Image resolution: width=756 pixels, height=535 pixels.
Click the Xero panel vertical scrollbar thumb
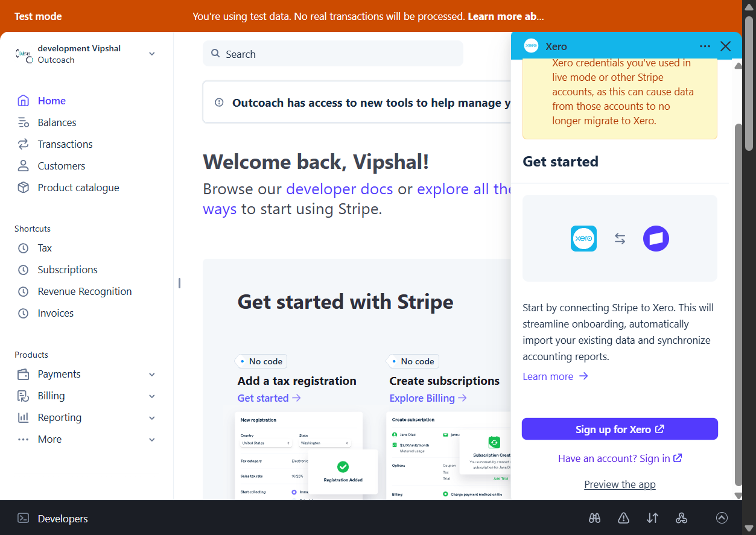[x=739, y=304]
